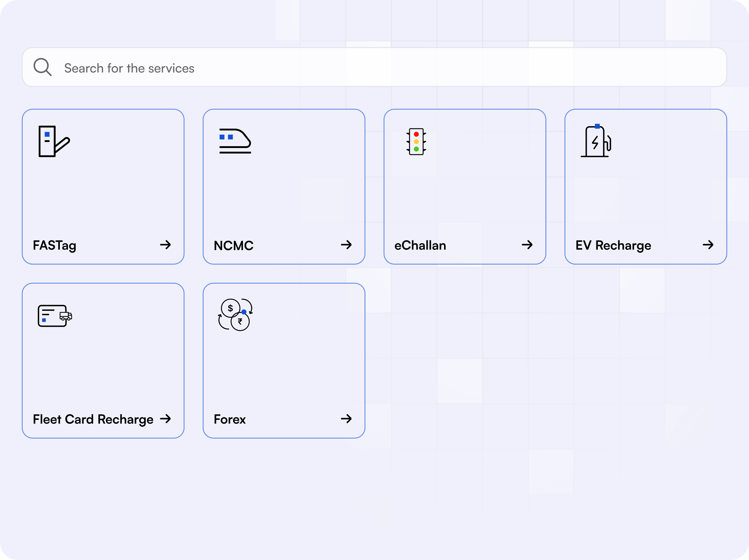749x560 pixels.
Task: Click the FASTag toll gate icon
Action: pos(54,141)
